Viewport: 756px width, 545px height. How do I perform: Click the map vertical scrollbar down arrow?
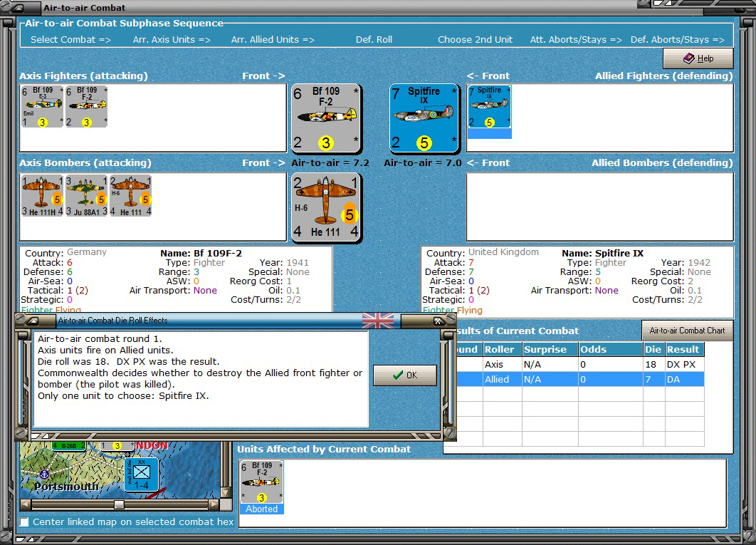[x=225, y=493]
